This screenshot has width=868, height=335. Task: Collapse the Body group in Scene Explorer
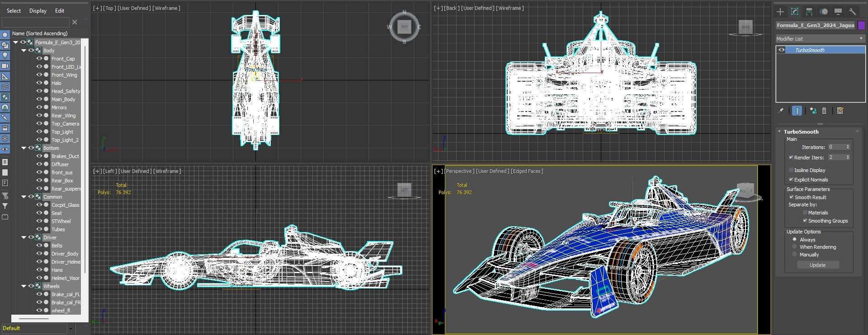[x=24, y=51]
